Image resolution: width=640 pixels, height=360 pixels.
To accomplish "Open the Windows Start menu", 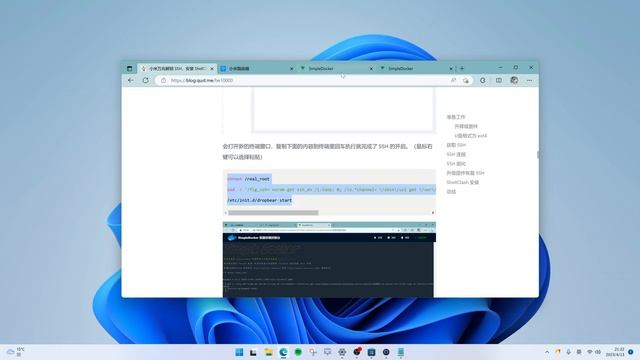I will pos(239,352).
